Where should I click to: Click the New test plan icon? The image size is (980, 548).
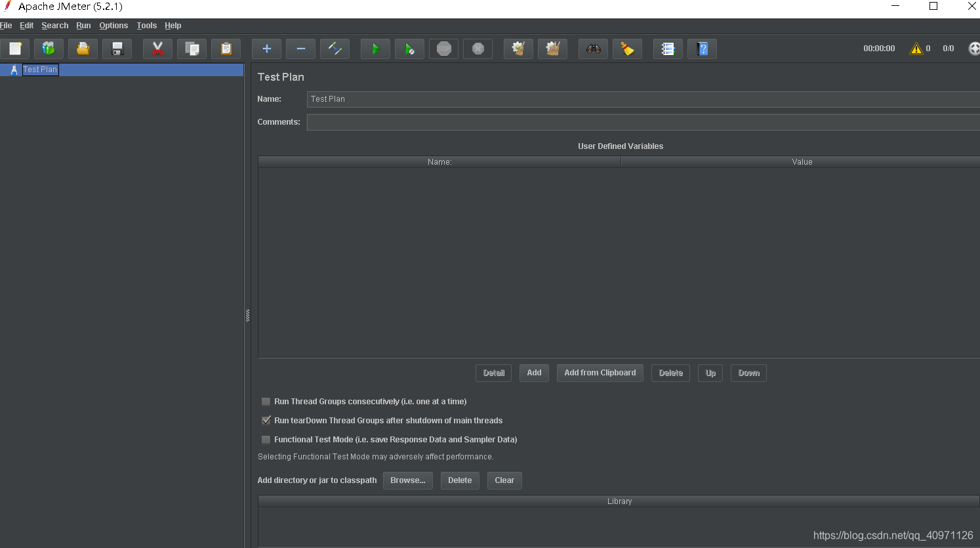(15, 49)
